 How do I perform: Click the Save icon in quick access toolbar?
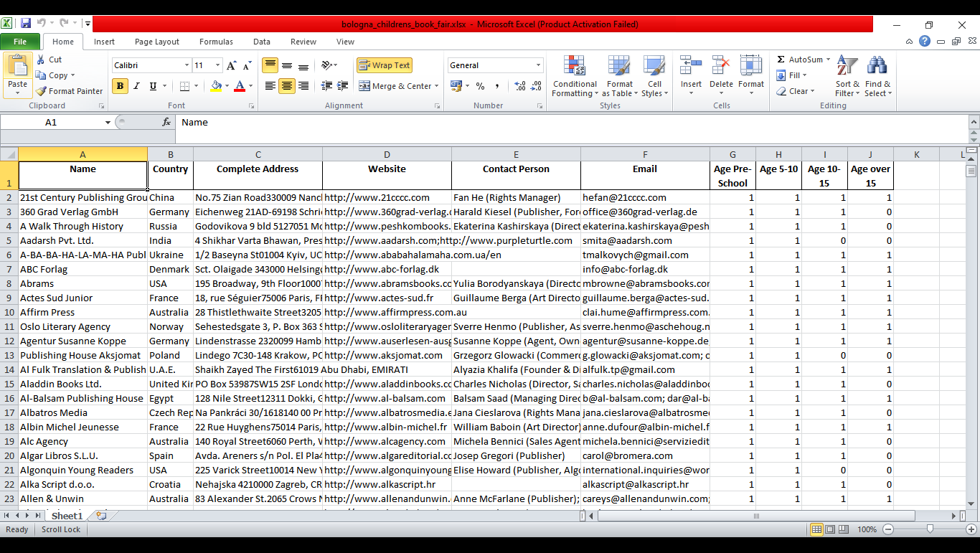click(x=26, y=24)
